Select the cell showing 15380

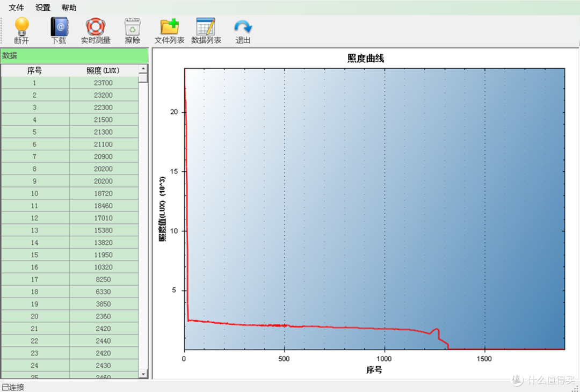pyautogui.click(x=104, y=230)
